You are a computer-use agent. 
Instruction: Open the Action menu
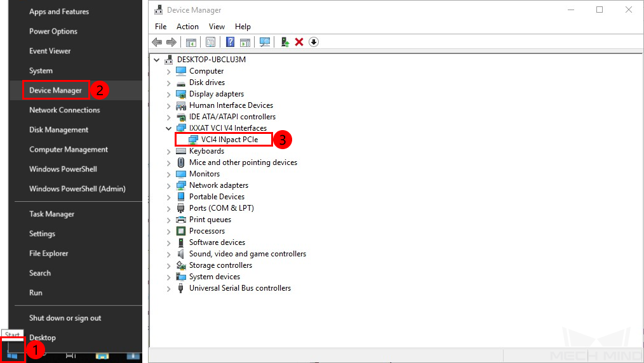[187, 27]
